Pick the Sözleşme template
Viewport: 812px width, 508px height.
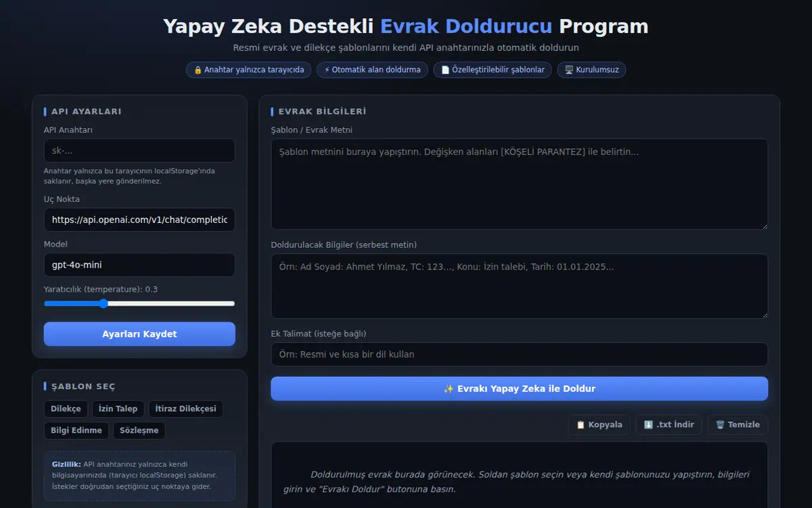(139, 430)
